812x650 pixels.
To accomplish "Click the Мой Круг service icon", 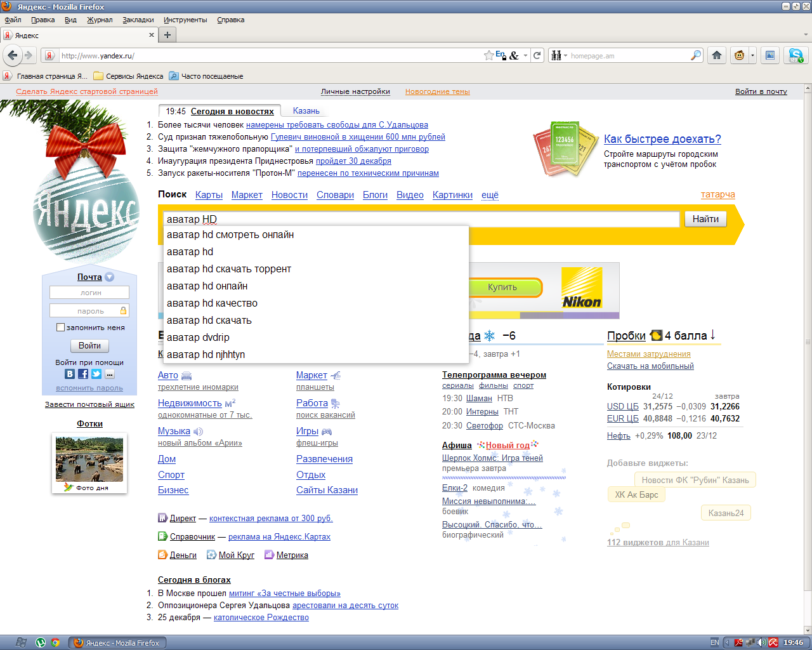I will point(211,555).
